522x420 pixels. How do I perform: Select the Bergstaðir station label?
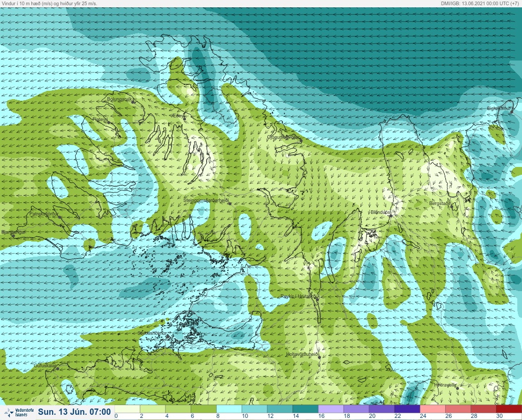[x=440, y=203]
